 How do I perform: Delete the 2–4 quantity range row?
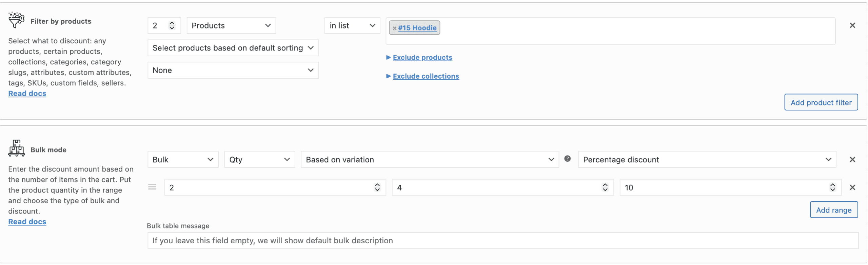pos(852,187)
